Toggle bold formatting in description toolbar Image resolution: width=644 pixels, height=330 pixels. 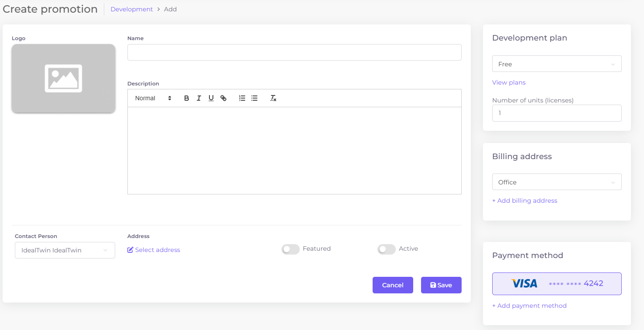186,98
